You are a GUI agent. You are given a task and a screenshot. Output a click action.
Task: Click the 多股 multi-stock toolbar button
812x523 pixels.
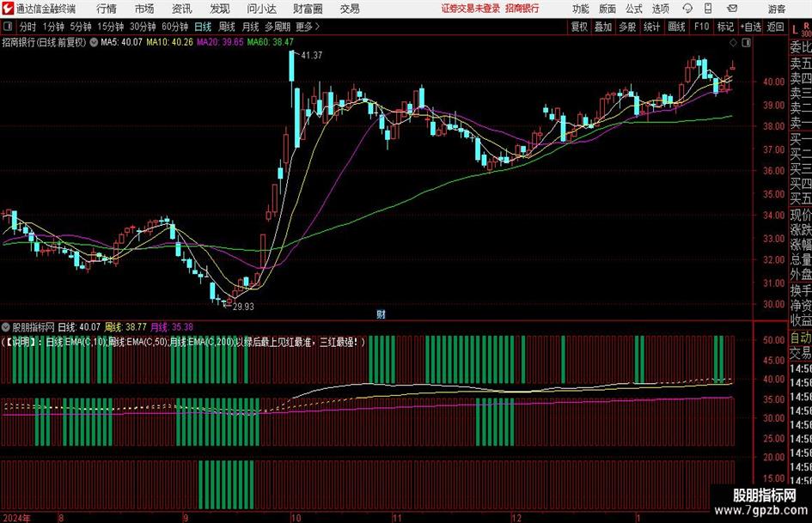[x=627, y=27]
